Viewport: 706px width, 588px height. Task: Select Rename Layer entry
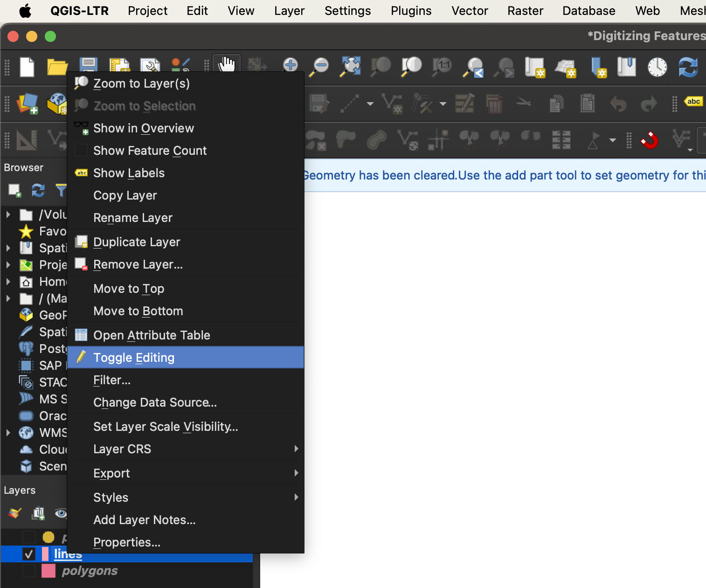click(186, 218)
